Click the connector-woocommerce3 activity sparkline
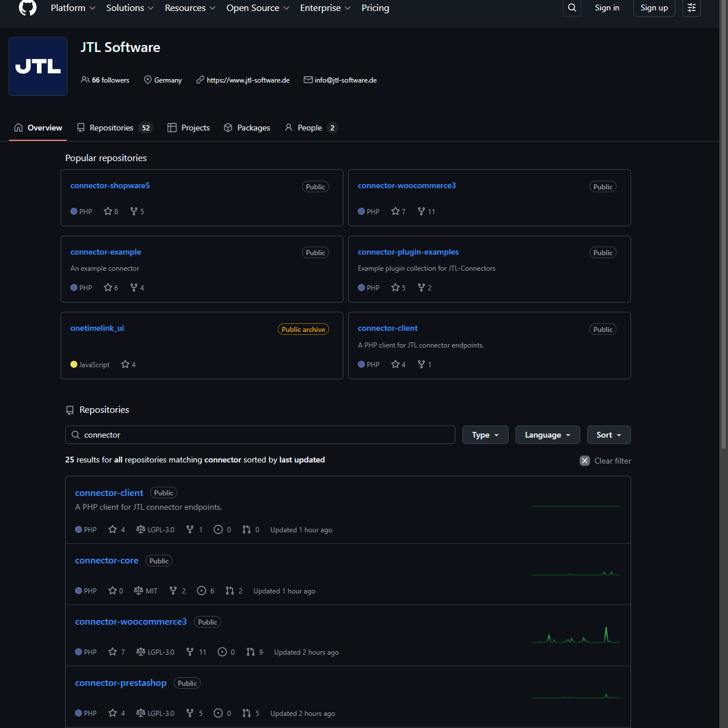 [576, 635]
